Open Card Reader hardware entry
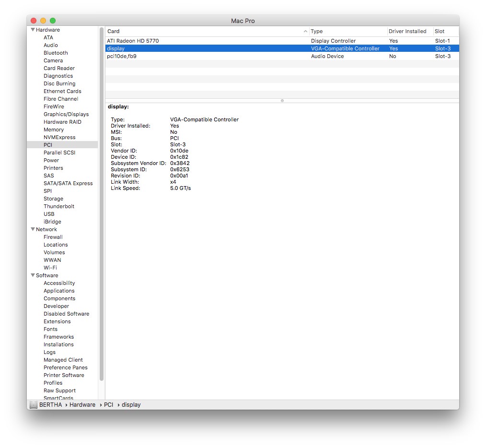 pos(59,68)
